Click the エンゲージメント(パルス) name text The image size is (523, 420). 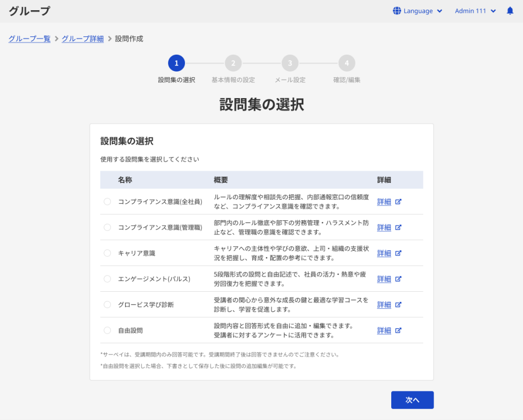tap(154, 279)
